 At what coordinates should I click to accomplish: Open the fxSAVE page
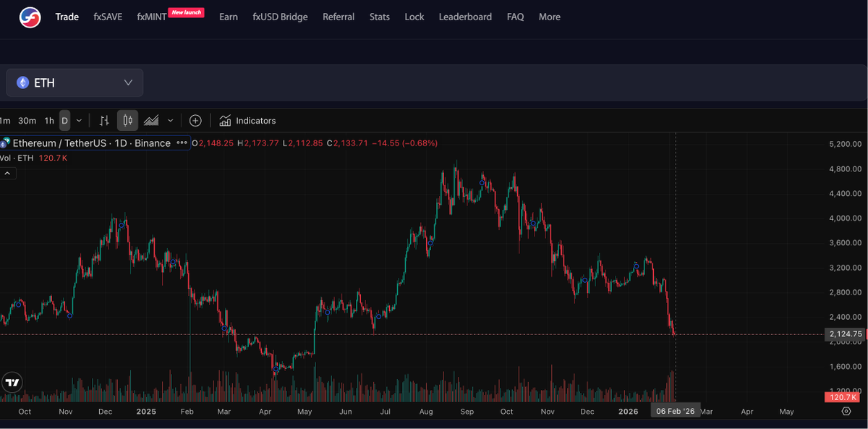coord(109,17)
